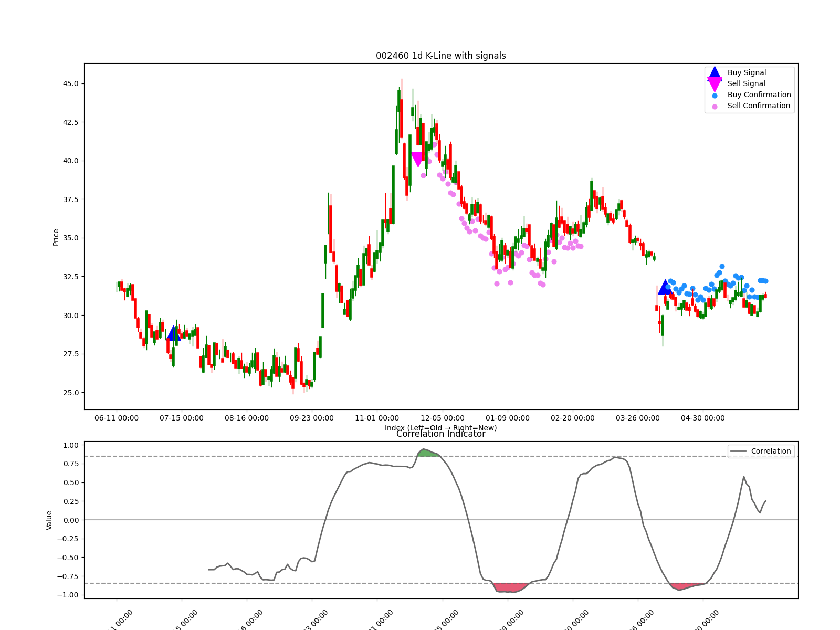The height and width of the screenshot is (630, 840).
Task: Click the blue Buy Confirmation dot in legend
Action: (715, 95)
